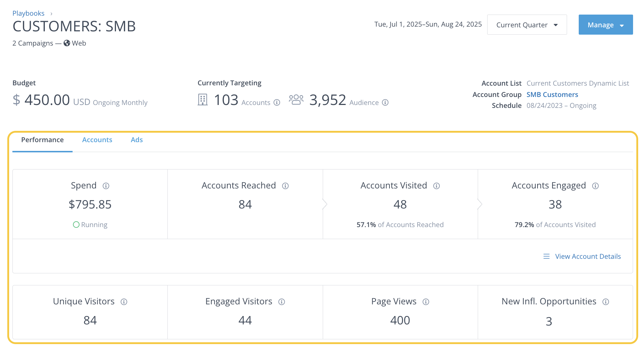Open View Account Details link
The width and height of the screenshot is (644, 347).
587,257
